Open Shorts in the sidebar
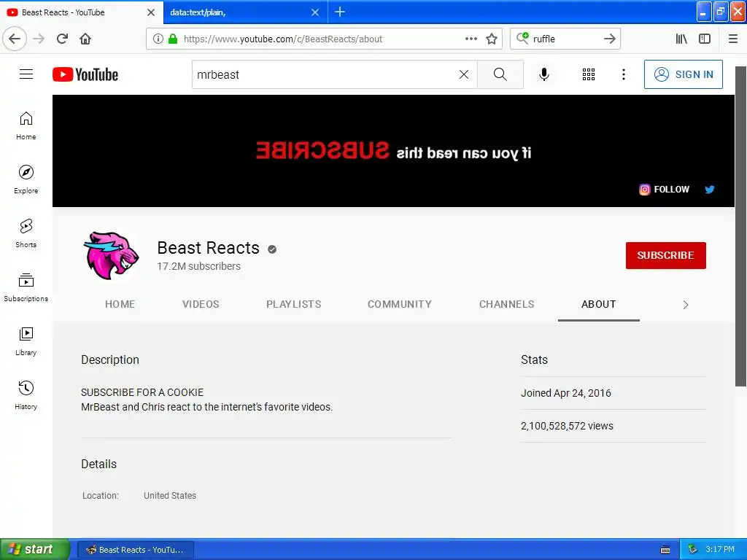This screenshot has height=560, width=747. coord(26,233)
